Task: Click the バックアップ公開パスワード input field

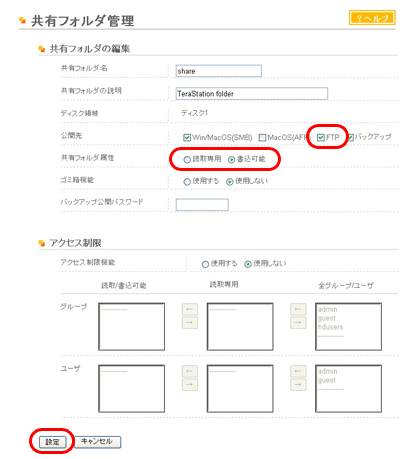Action: pos(202,204)
